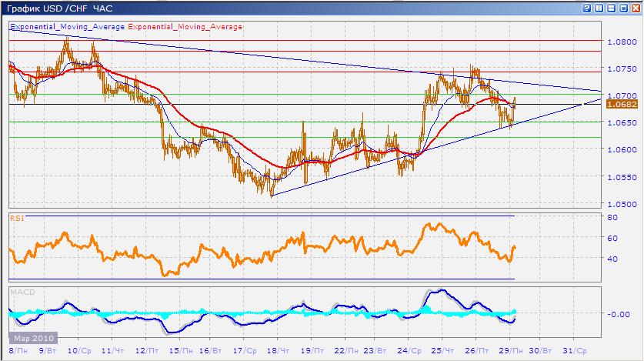This screenshot has height=361, width=644.
Task: Select the red Exponential_Moving_Average legend label
Action: pos(185,27)
